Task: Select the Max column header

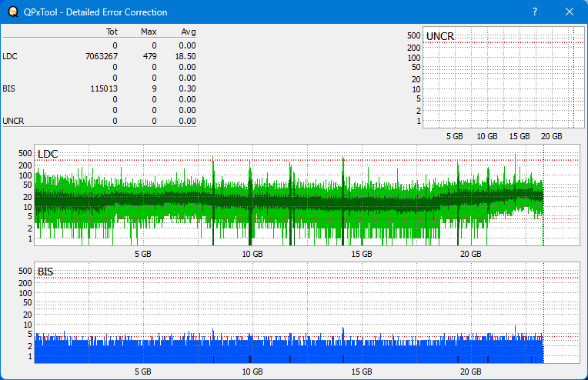Action: pyautogui.click(x=149, y=32)
